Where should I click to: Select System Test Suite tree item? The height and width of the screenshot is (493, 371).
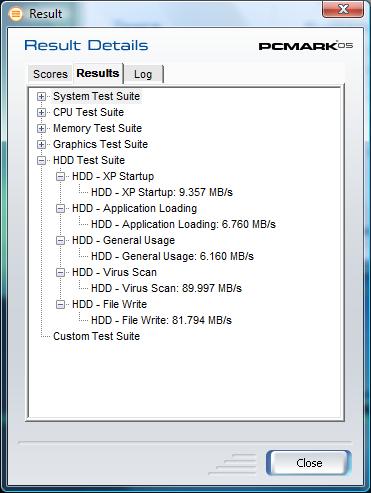point(97,96)
